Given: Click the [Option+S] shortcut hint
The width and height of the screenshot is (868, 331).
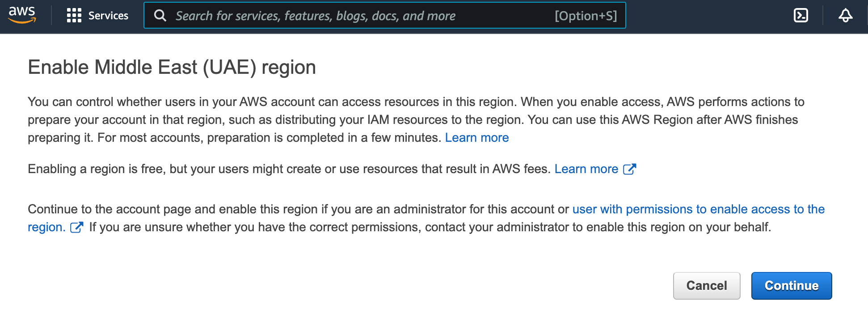Looking at the screenshot, I should pos(586,16).
